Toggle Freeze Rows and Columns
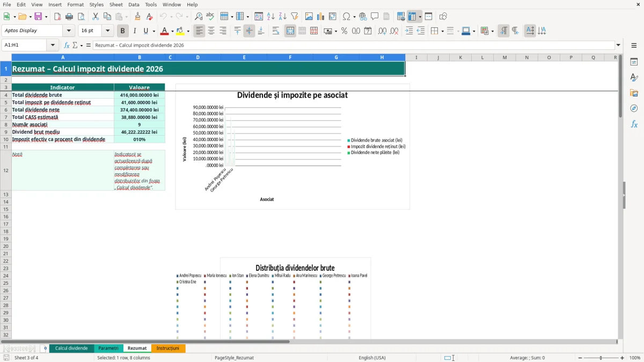 pos(412,17)
